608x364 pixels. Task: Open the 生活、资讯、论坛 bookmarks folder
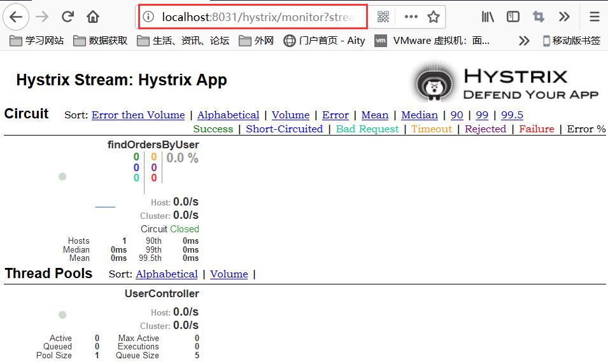[183, 40]
